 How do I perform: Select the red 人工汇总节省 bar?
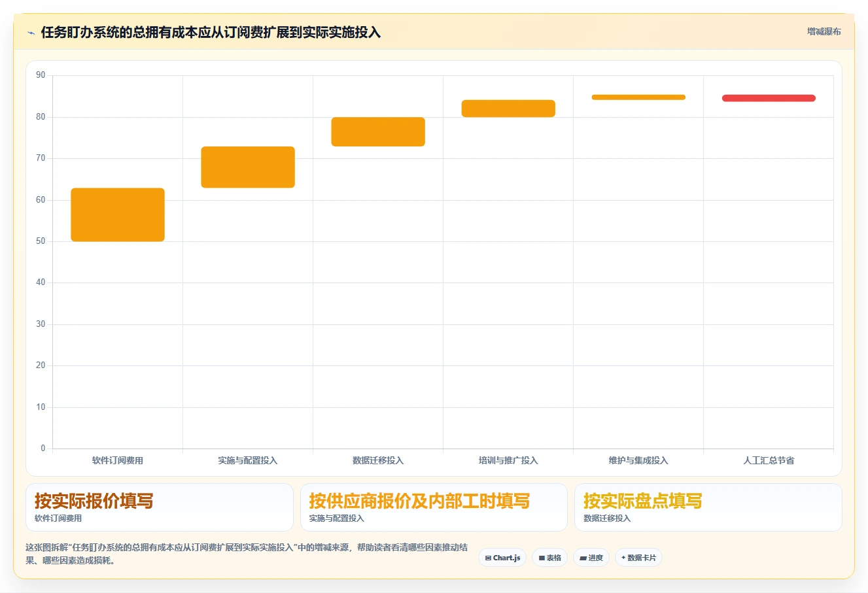[x=769, y=98]
